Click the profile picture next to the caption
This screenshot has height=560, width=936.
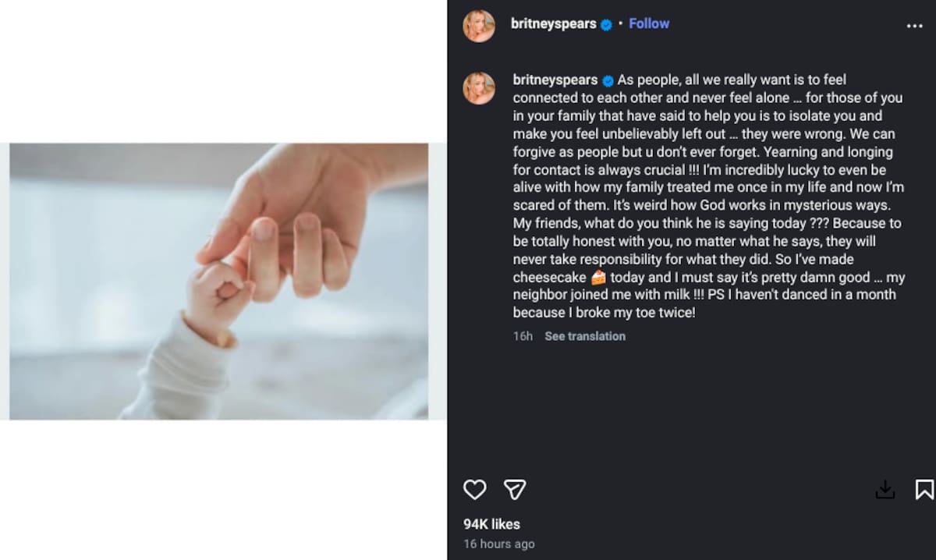[x=480, y=88]
